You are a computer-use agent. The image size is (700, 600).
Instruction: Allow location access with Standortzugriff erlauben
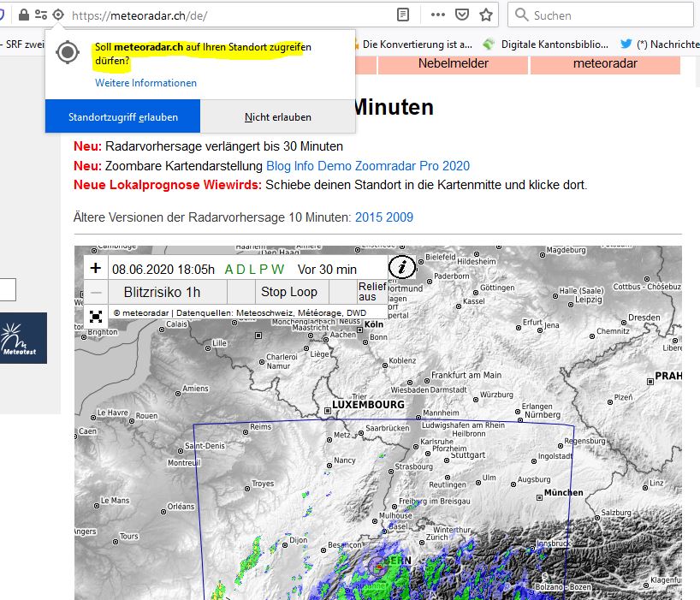point(122,116)
